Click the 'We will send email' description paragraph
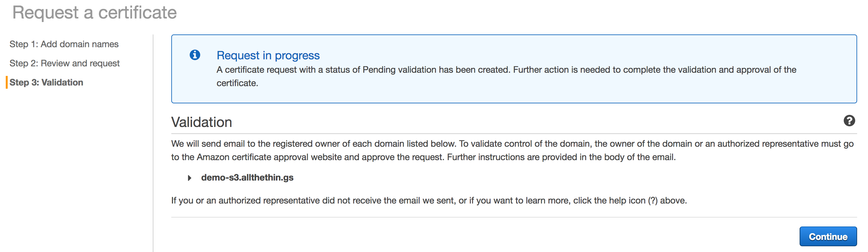Image resolution: width=868 pixels, height=252 pixels. click(x=512, y=150)
